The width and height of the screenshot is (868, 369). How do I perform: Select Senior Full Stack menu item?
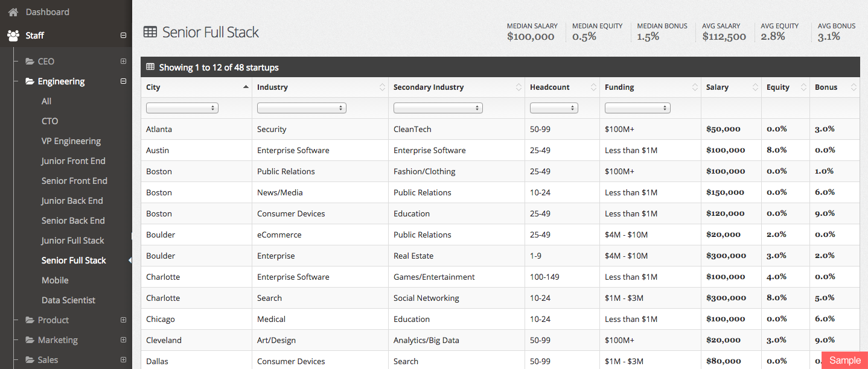[74, 260]
